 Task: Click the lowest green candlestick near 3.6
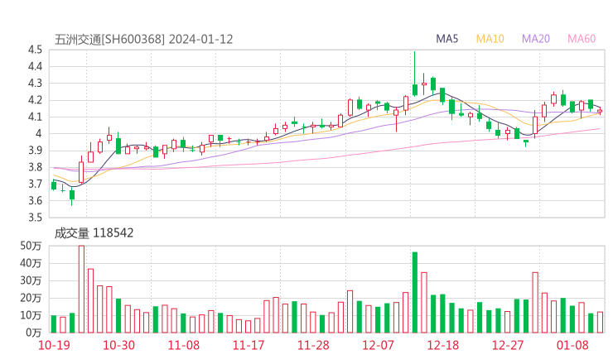coord(72,196)
